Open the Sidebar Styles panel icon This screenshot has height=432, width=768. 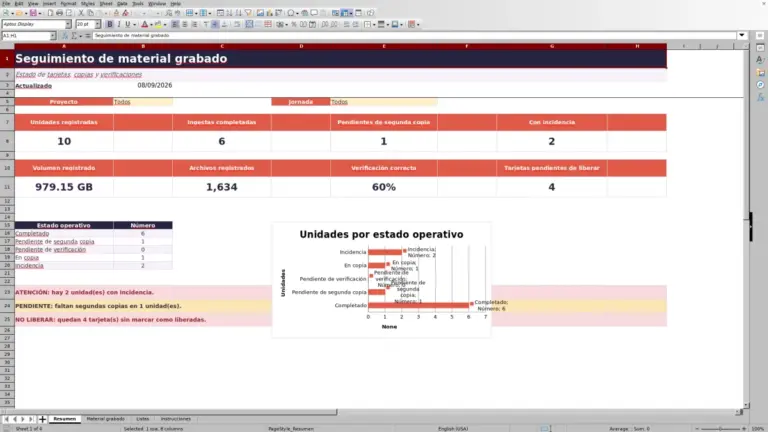point(760,60)
